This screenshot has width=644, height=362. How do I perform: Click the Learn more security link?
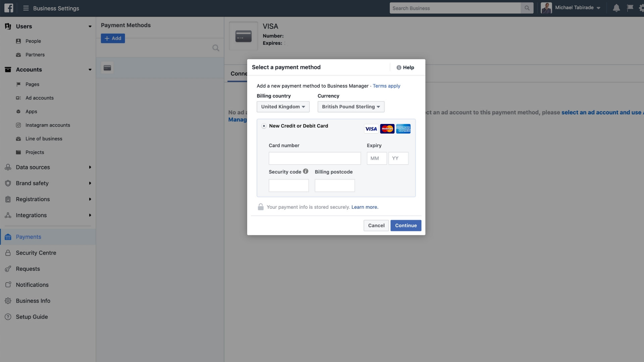tap(365, 206)
